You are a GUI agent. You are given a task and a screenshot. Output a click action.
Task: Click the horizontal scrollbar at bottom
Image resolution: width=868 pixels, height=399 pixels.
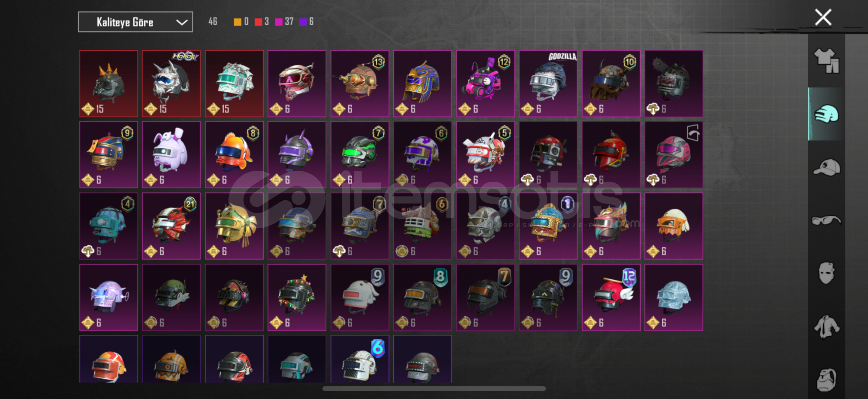[434, 388]
